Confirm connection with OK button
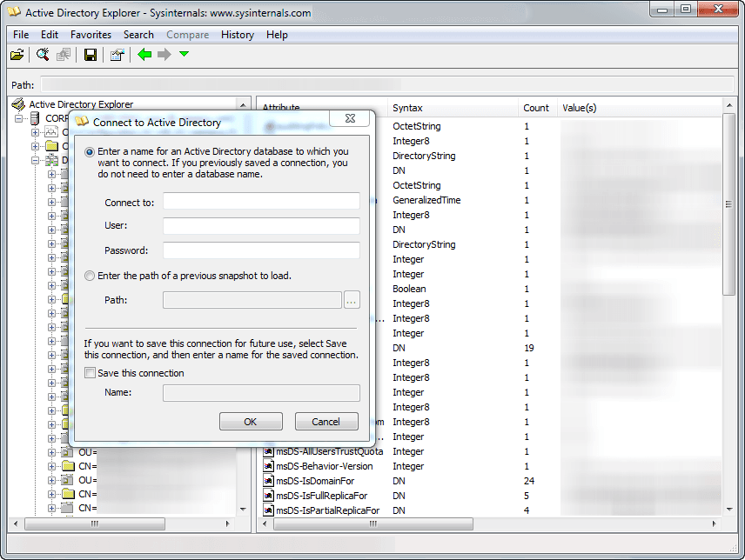 [x=251, y=421]
